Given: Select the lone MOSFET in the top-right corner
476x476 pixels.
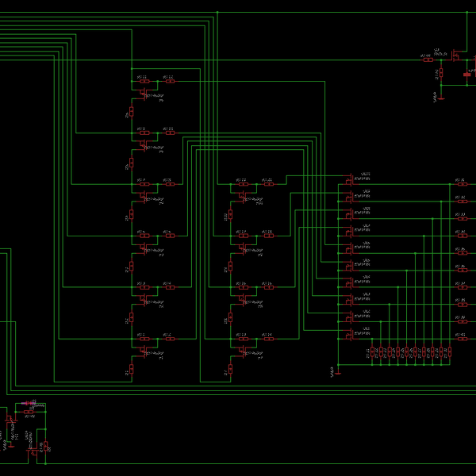Looking at the screenshot, I should coord(455,56).
